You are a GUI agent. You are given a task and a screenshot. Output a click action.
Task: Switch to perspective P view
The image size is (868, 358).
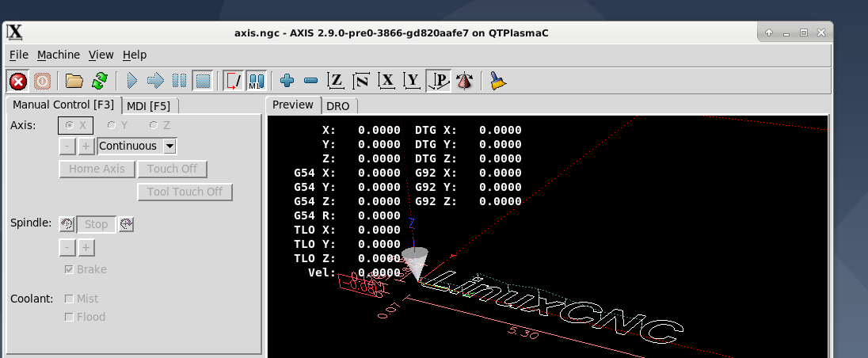click(x=439, y=82)
